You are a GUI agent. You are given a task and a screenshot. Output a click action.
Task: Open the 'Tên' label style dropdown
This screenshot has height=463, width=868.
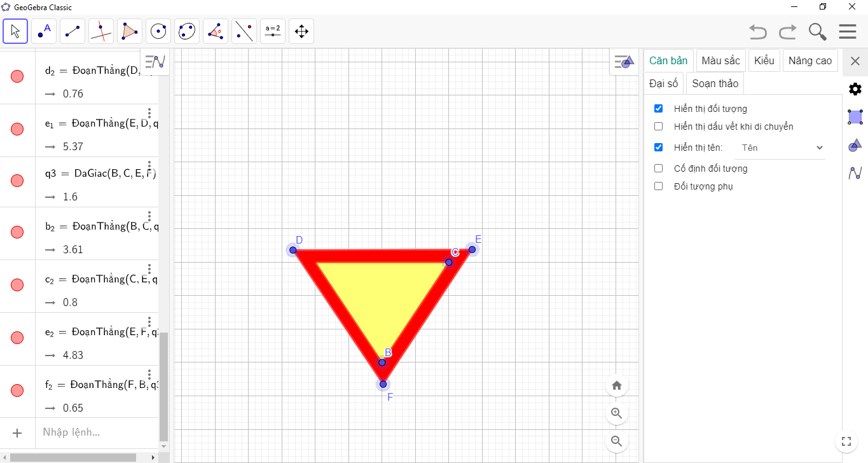pyautogui.click(x=781, y=148)
